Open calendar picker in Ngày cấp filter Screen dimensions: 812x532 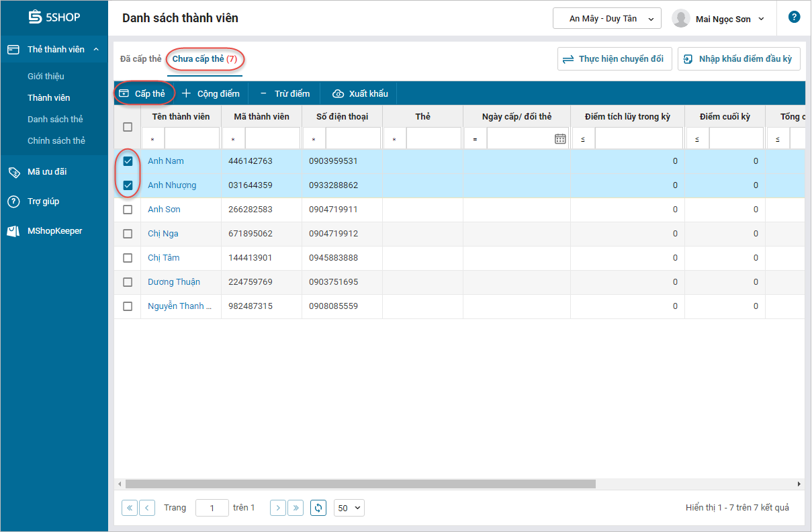(560, 139)
